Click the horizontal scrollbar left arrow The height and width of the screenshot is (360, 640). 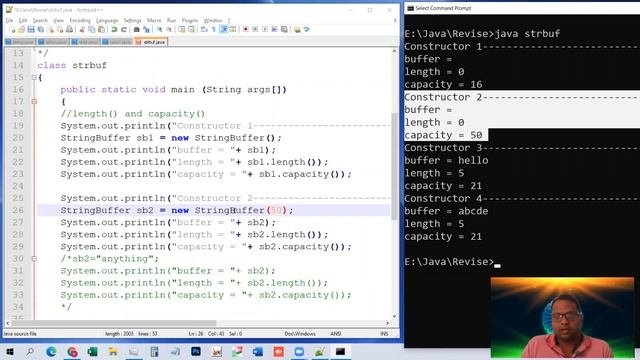(x=8, y=323)
